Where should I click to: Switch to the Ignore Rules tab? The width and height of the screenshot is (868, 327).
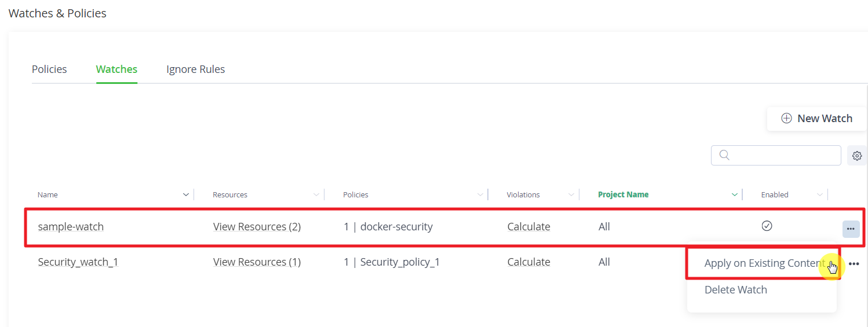pos(196,69)
